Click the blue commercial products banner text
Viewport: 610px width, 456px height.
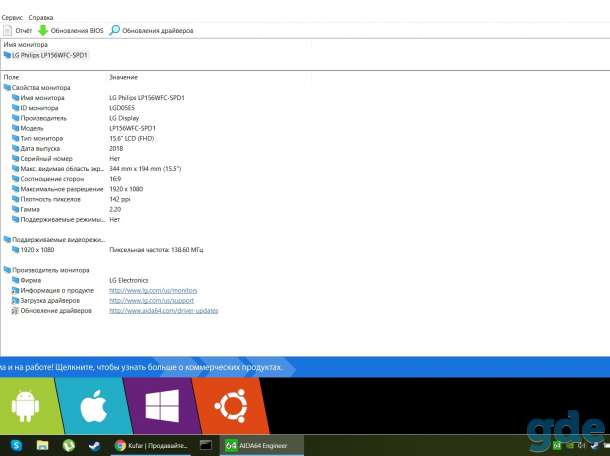(142, 367)
